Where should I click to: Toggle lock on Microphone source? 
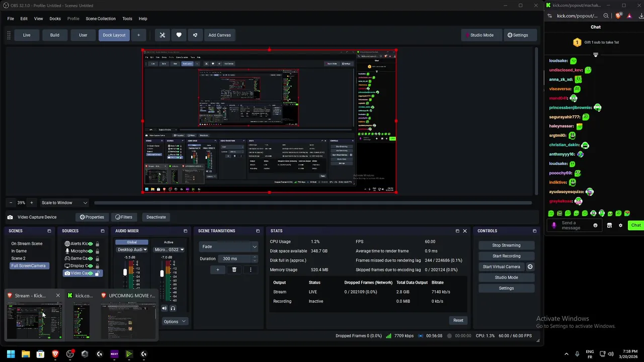click(97, 251)
